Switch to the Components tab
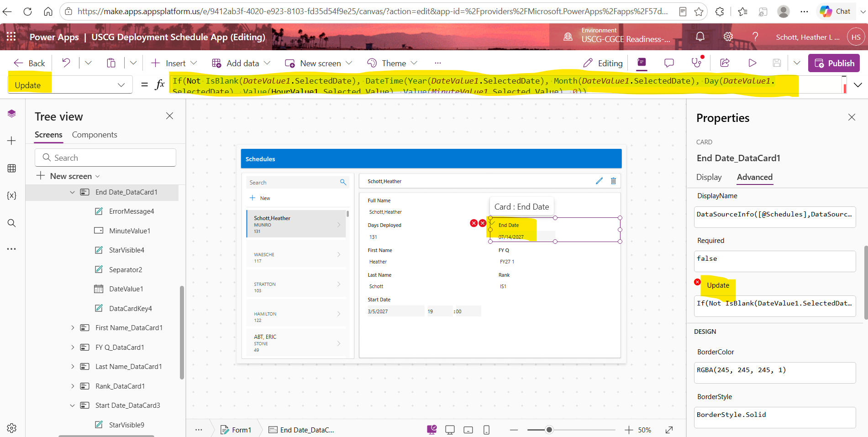Image resolution: width=868 pixels, height=437 pixels. point(95,135)
